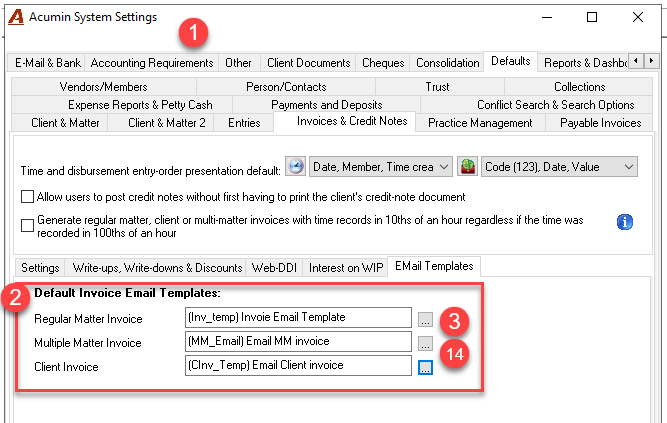Select the Web-DDI tab
The width and height of the screenshot is (667, 423).
pyautogui.click(x=274, y=268)
